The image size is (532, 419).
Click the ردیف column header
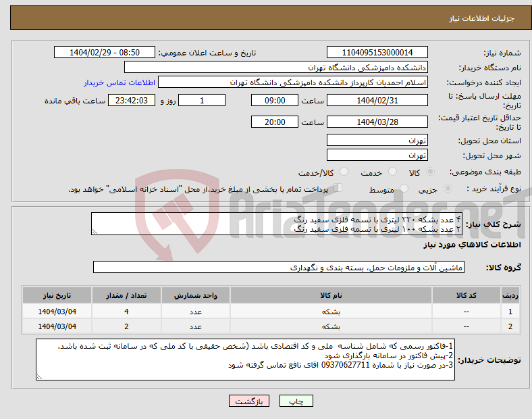pos(510,295)
